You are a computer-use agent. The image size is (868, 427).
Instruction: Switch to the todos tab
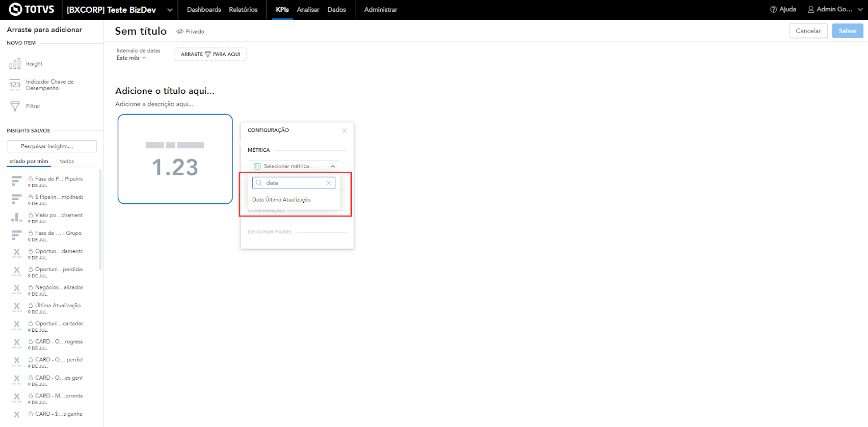(67, 161)
